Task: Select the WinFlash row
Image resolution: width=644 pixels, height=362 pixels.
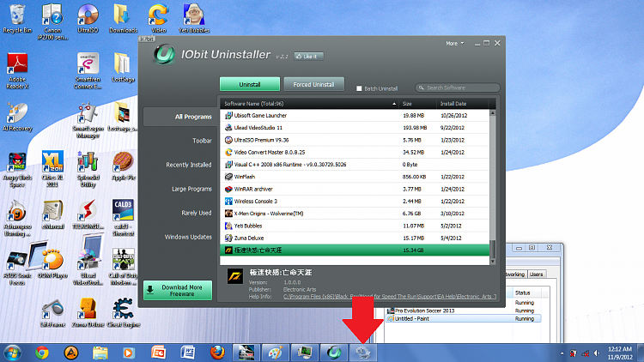Action: [355, 177]
